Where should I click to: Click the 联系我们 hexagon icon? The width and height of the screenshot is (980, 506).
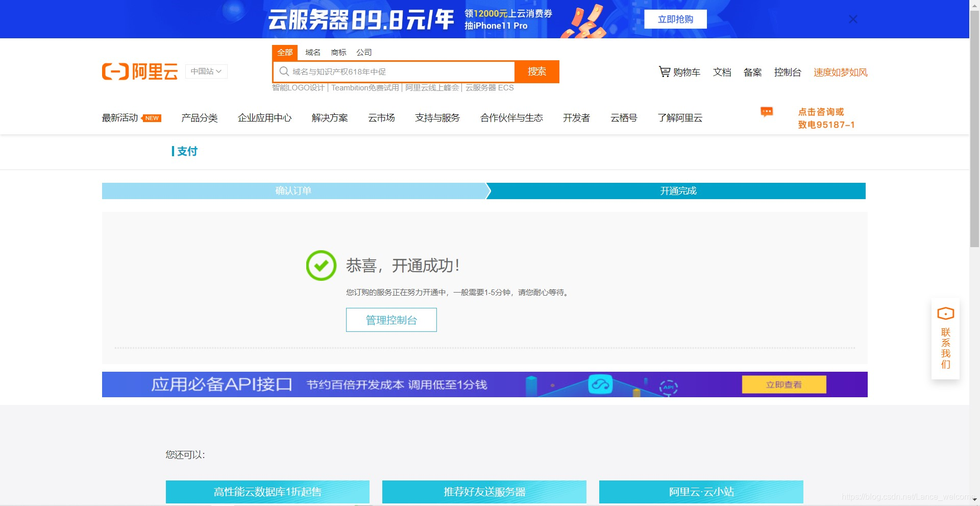coord(946,314)
